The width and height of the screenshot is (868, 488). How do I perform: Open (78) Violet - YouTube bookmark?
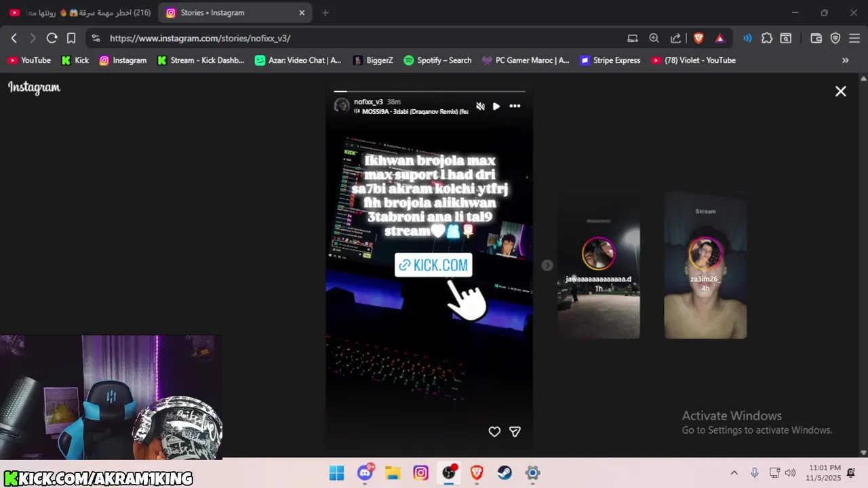(x=694, y=60)
